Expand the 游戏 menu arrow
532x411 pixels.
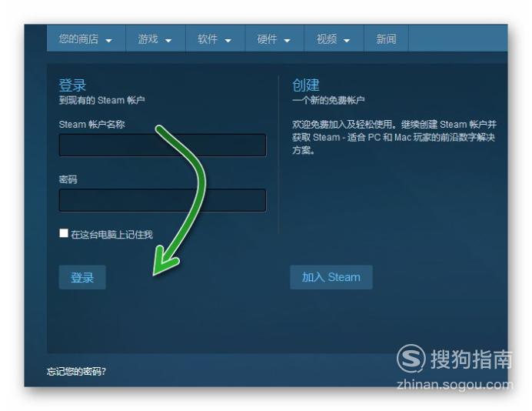[x=168, y=41]
